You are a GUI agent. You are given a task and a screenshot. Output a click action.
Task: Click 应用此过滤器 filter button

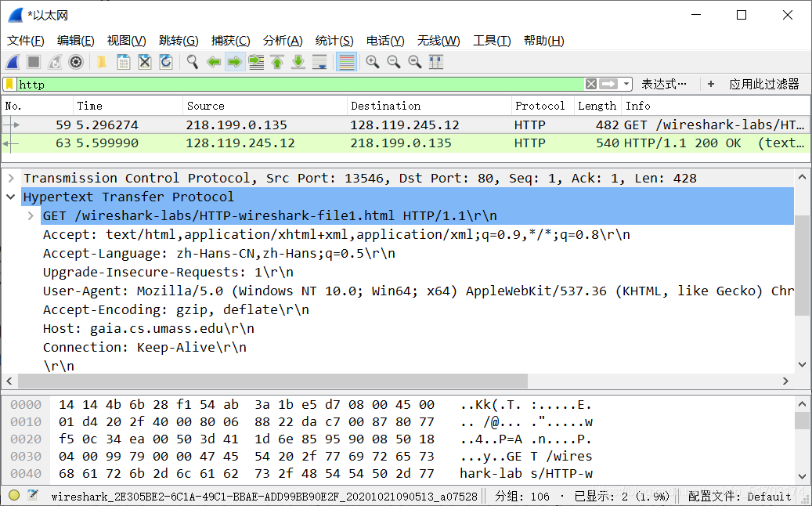click(764, 84)
